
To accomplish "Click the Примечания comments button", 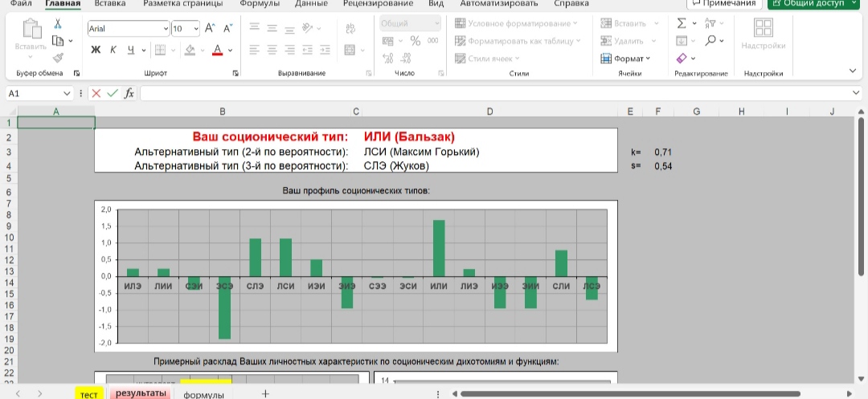I will coord(724,3).
